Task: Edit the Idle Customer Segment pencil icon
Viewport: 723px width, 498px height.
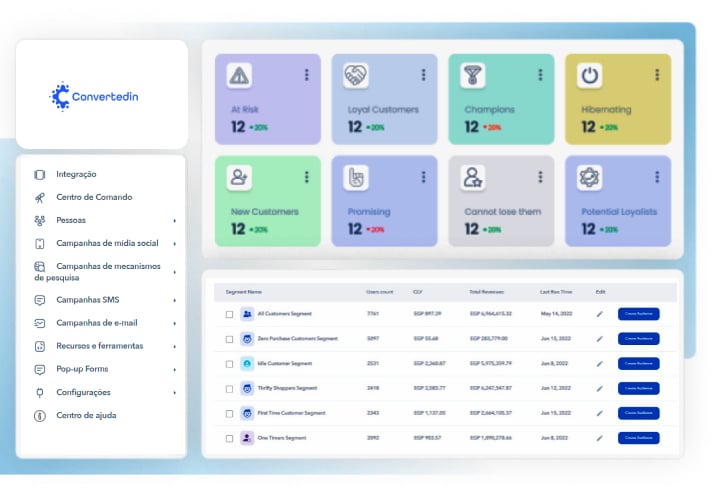Action: point(599,364)
